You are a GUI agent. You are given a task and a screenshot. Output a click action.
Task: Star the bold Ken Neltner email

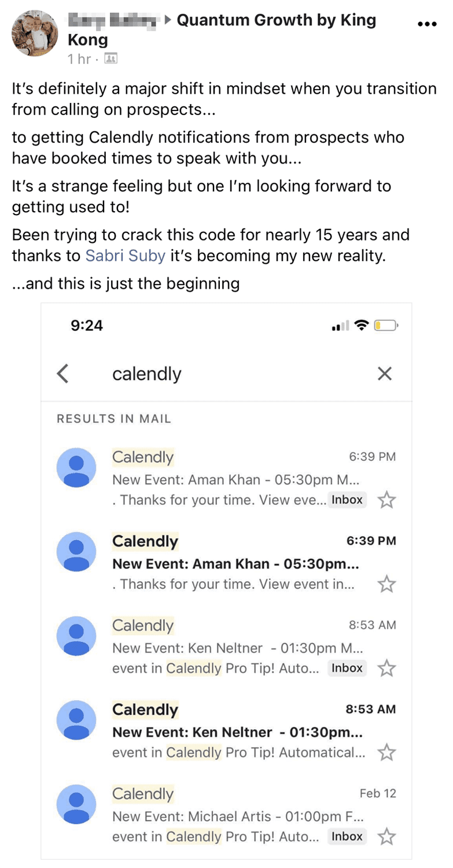tap(386, 752)
